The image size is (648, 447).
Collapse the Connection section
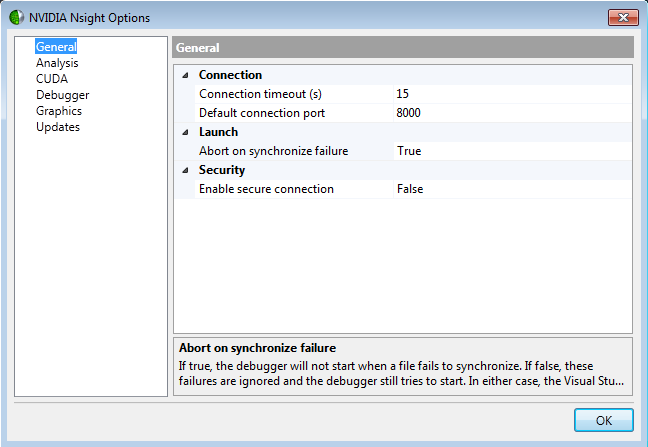point(184,75)
